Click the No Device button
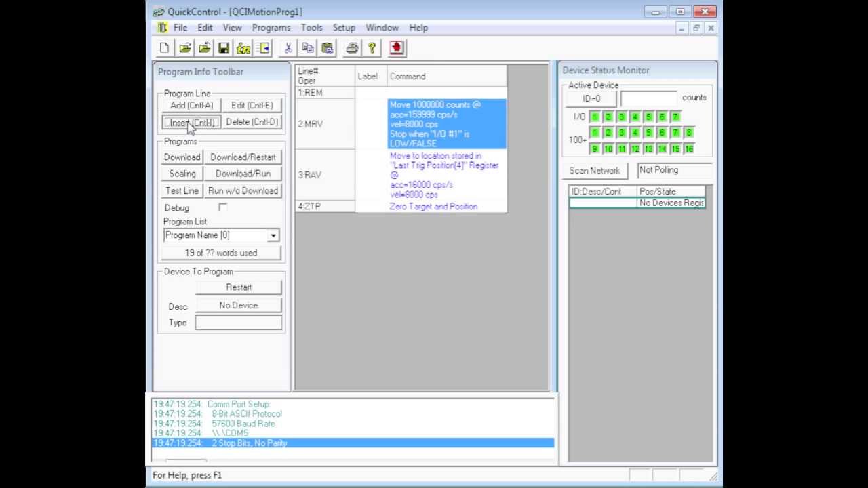 pos(239,306)
